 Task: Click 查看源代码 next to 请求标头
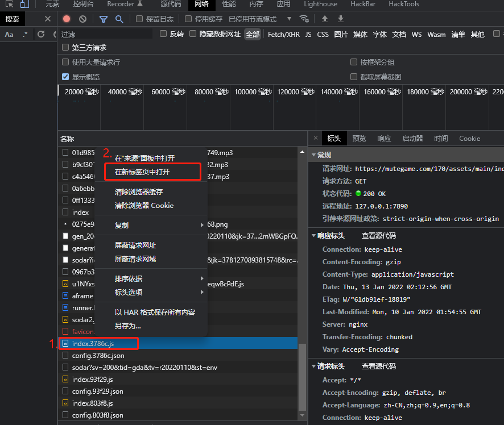(378, 366)
